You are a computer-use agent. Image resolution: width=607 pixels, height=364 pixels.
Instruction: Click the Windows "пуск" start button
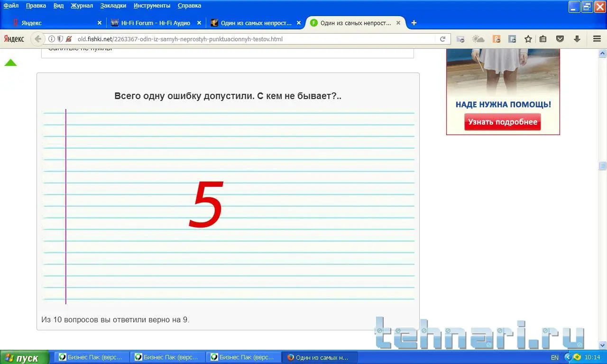(x=25, y=358)
